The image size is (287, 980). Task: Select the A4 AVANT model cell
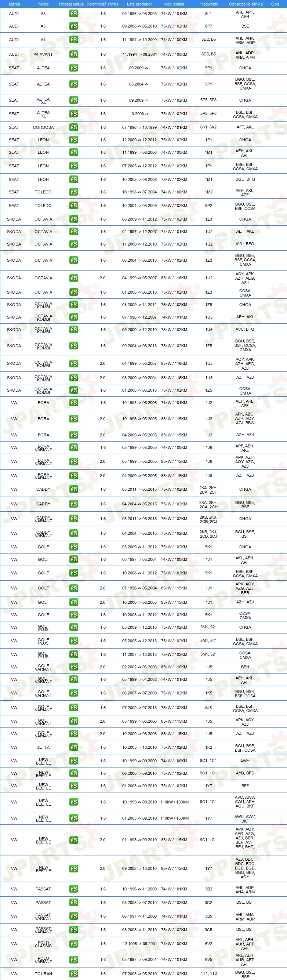coord(43,54)
